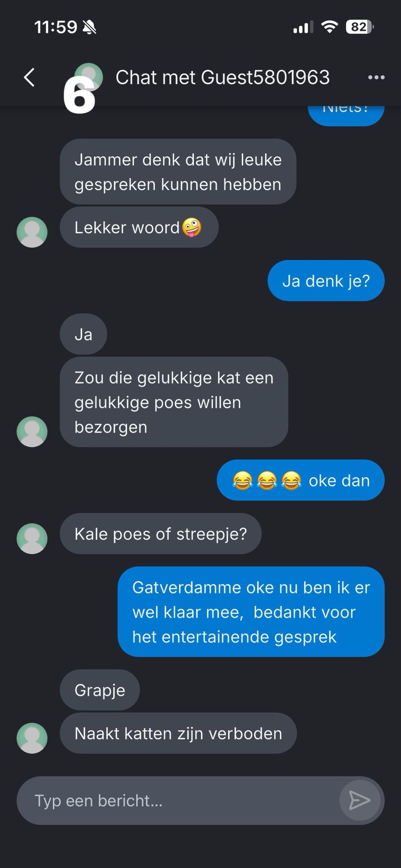Screen dimensions: 401x868
Task: Tap the 'oke dan' laughing emoji message
Action: (x=300, y=480)
